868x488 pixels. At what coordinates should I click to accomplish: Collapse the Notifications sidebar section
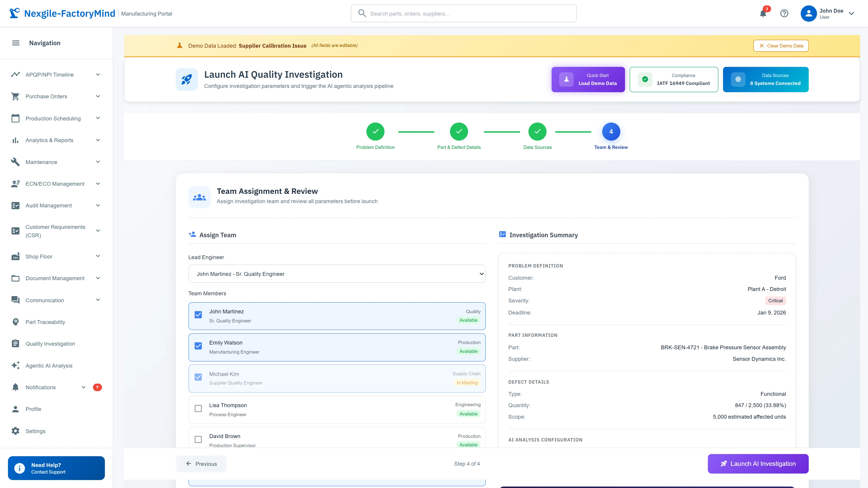(x=83, y=387)
